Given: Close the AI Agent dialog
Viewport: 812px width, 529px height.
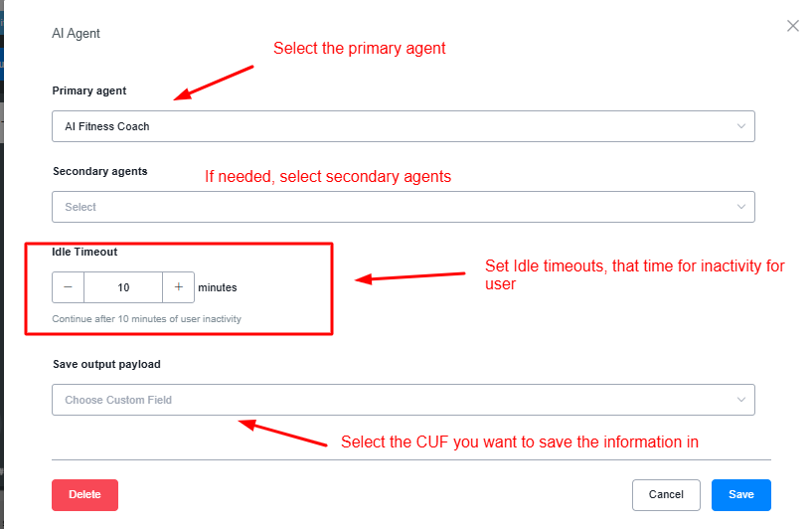Looking at the screenshot, I should (792, 26).
